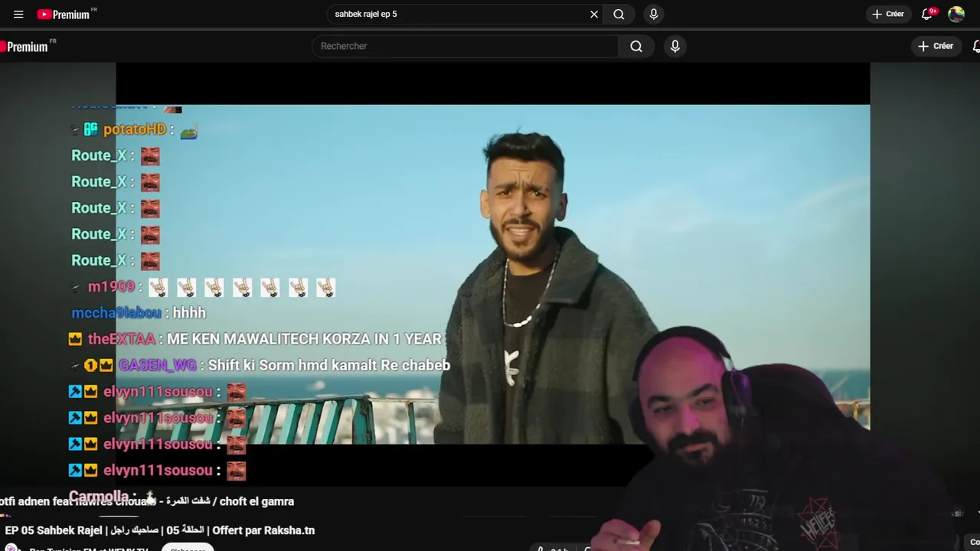Click the tank emote after 'potatoHD'
Image resolution: width=980 pixels, height=551 pixels.
[x=189, y=132]
